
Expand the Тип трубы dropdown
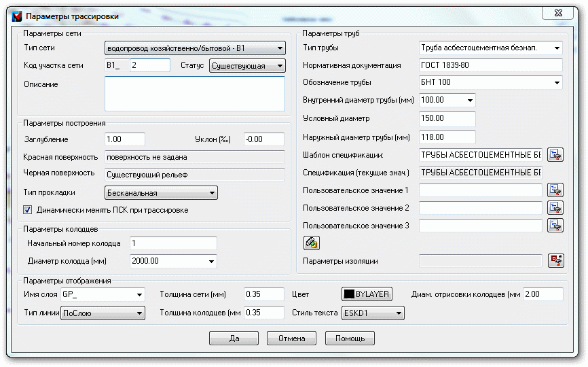(491, 48)
